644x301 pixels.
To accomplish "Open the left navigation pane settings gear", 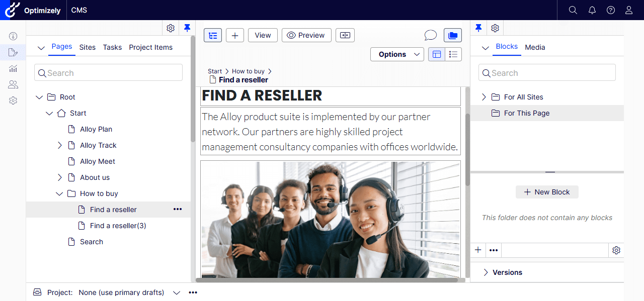I will [x=171, y=28].
